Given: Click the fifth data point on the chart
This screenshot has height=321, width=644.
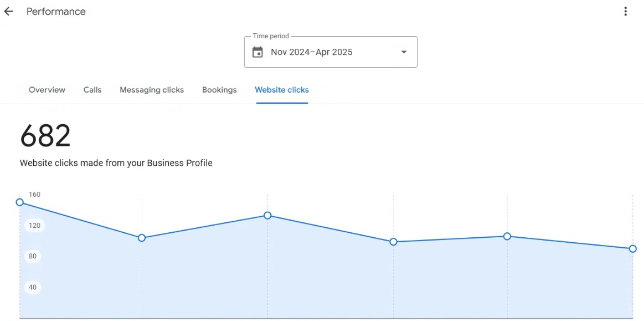Looking at the screenshot, I should click(x=507, y=236).
